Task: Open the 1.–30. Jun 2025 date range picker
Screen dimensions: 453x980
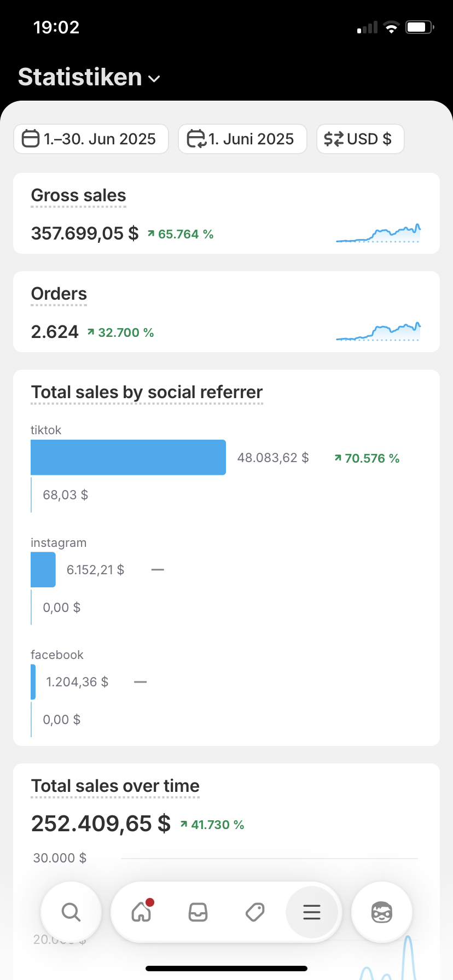Action: (x=91, y=139)
